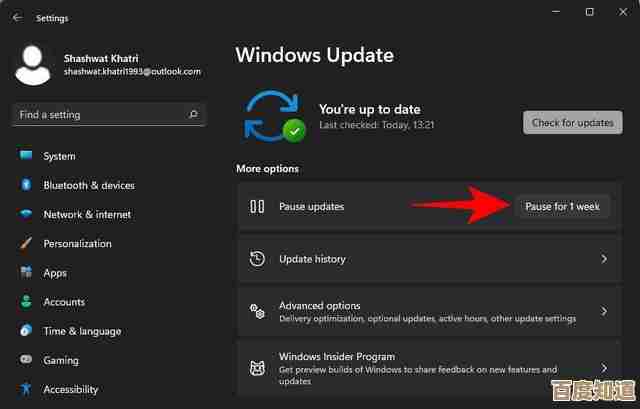Expand Update history with its chevron
This screenshot has height=409, width=640.
coord(604,259)
